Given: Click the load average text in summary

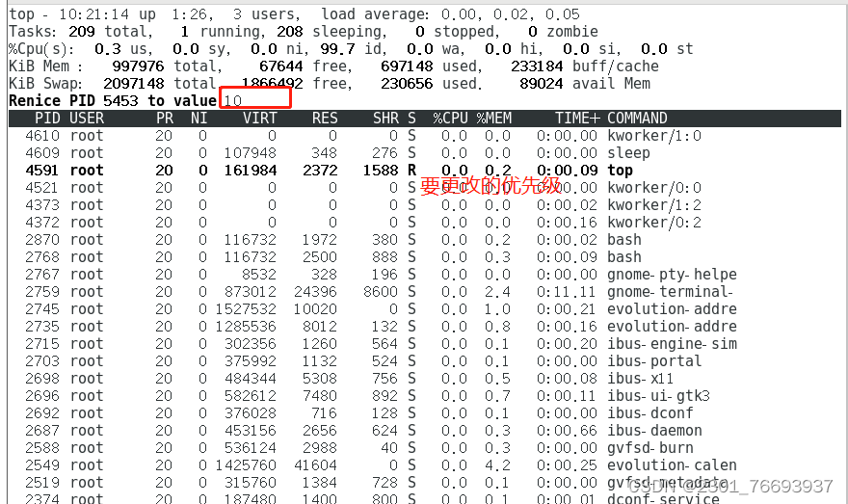Looking at the screenshot, I should point(450,14).
